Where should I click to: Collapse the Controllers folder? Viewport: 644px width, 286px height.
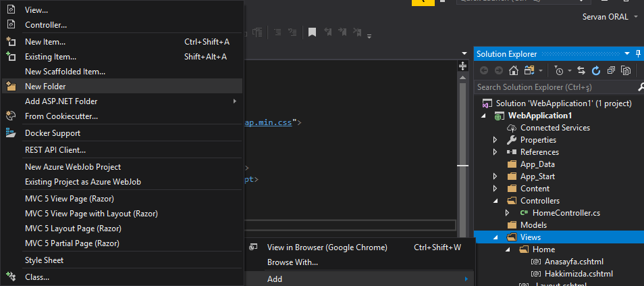click(495, 201)
